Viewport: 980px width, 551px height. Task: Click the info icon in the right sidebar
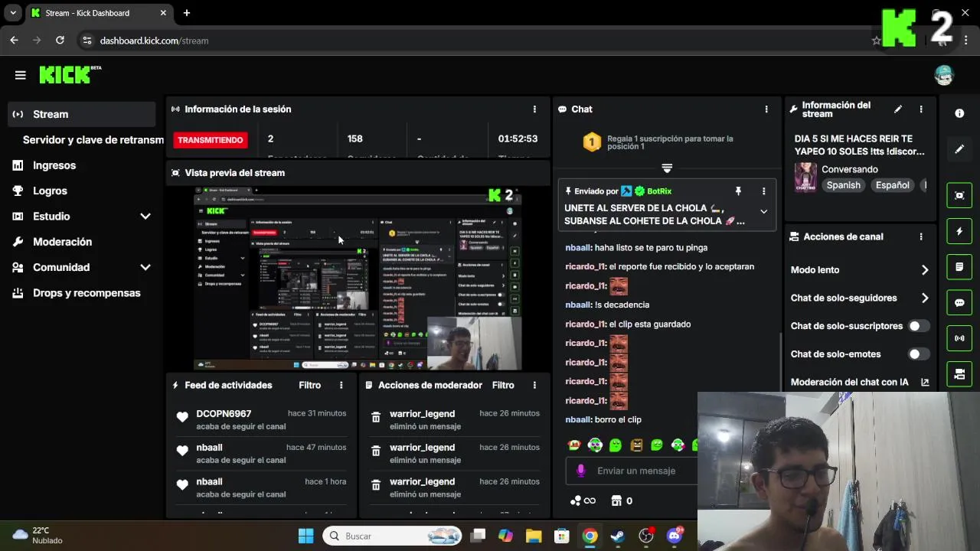click(959, 113)
